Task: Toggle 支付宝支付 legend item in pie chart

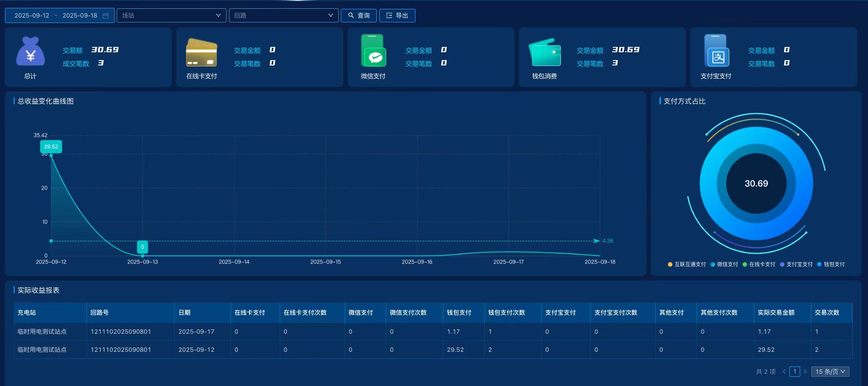Action: 796,264
